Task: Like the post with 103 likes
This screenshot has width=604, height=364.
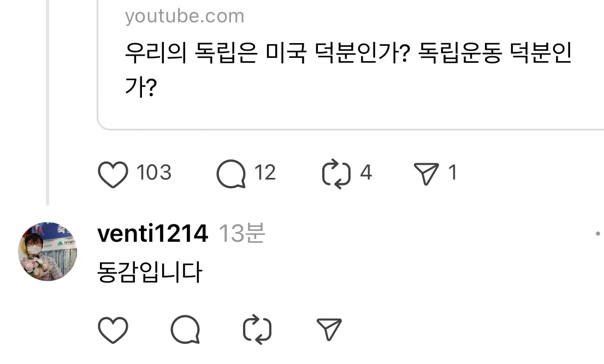Action: (x=113, y=174)
